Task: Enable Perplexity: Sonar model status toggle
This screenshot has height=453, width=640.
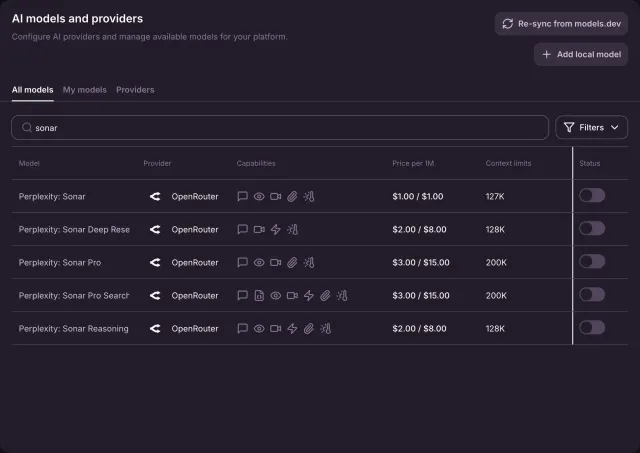Action: pos(592,195)
